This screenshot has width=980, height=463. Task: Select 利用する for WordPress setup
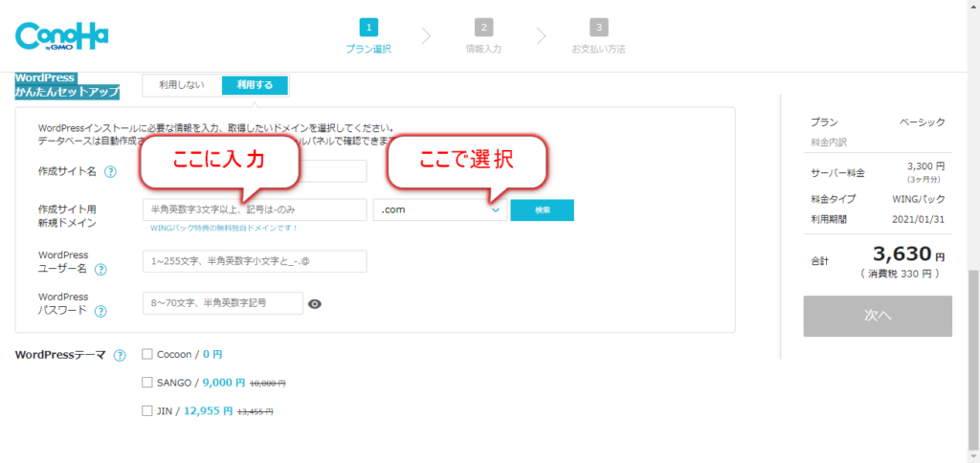point(255,85)
